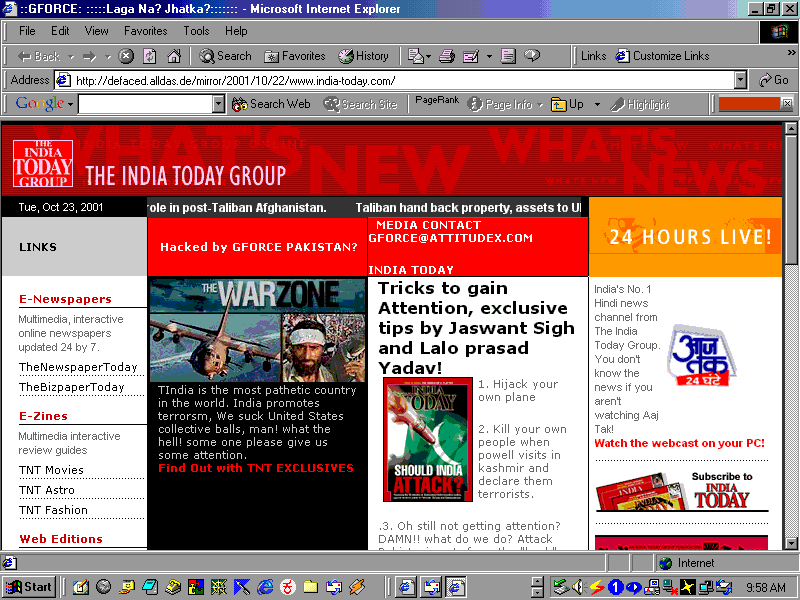The image size is (800, 600).
Task: Click inside the Google toolbar search field
Action: (146, 104)
